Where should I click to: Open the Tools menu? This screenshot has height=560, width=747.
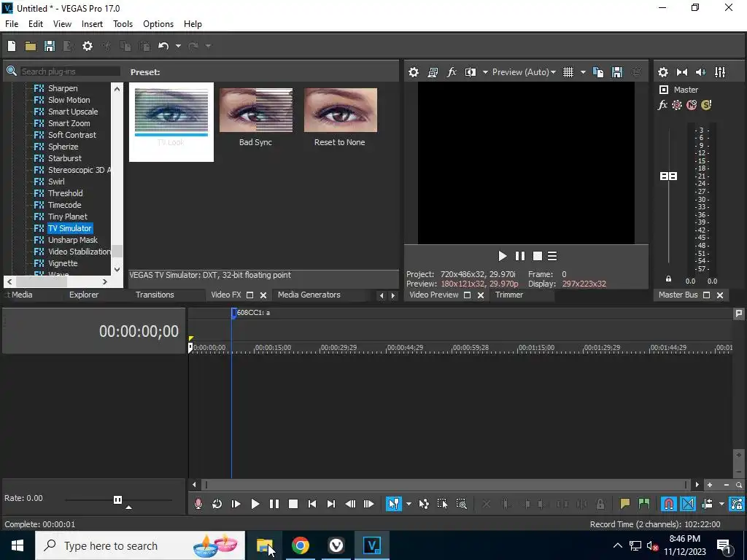click(x=123, y=24)
